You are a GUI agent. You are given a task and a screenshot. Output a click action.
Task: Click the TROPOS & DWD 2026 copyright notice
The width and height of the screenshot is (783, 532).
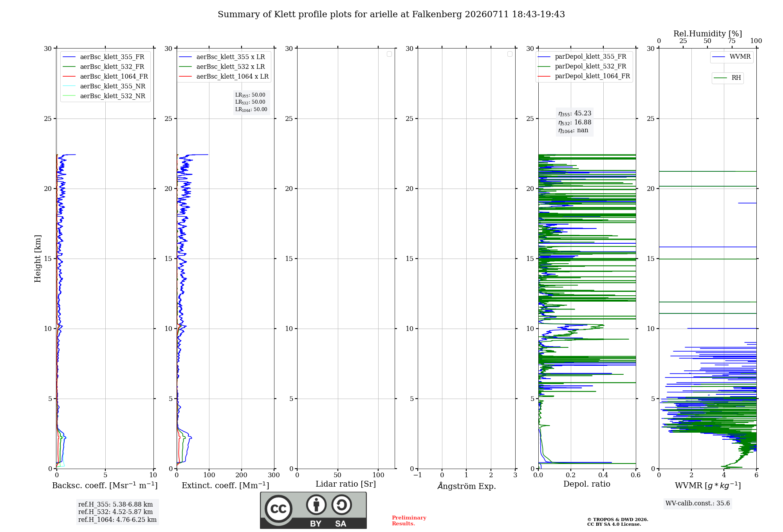pos(618,522)
